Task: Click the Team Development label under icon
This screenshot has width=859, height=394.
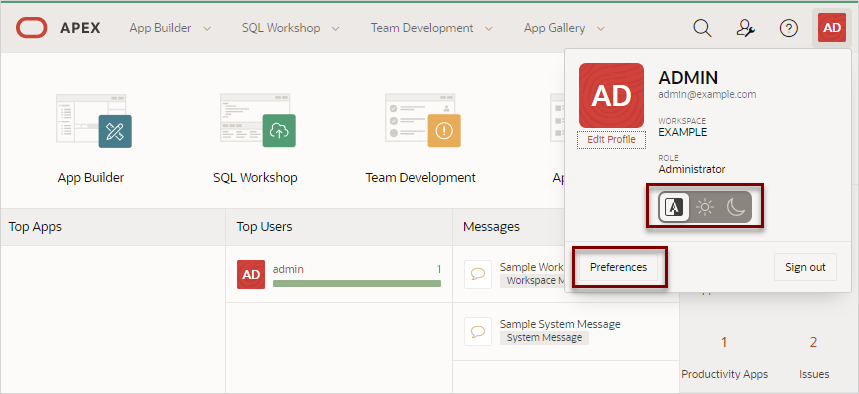Action: click(x=421, y=178)
